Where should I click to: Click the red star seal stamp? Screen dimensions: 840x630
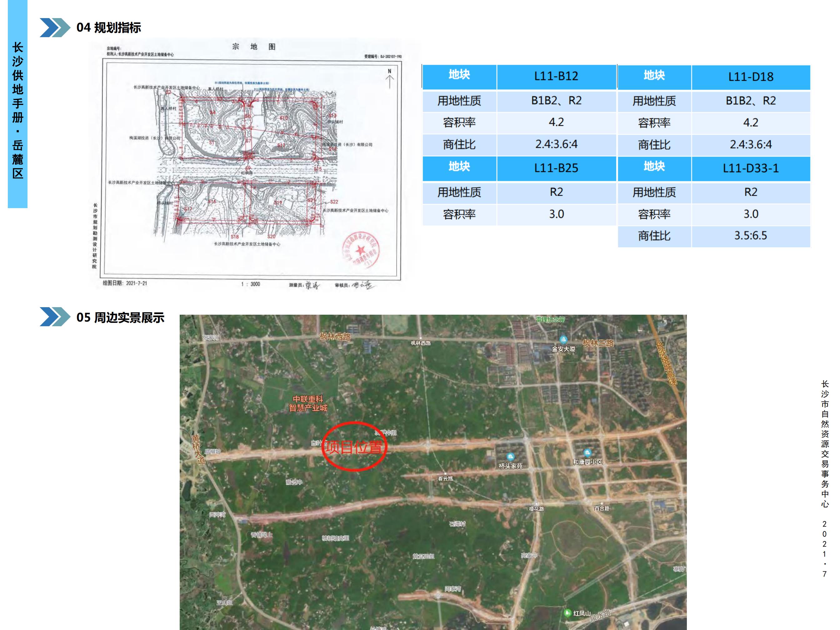coord(360,250)
